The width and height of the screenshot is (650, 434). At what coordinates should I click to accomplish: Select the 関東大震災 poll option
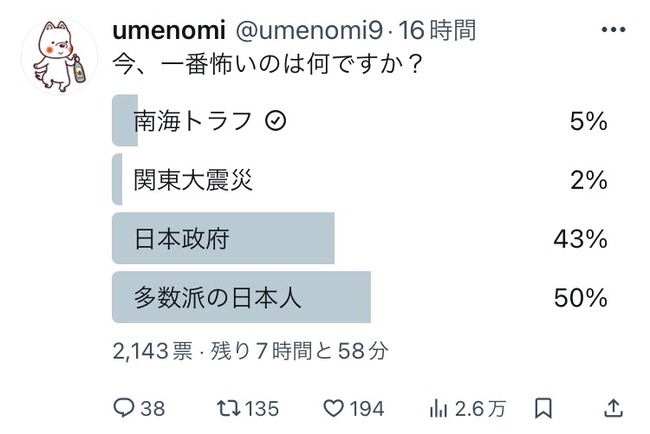point(360,179)
